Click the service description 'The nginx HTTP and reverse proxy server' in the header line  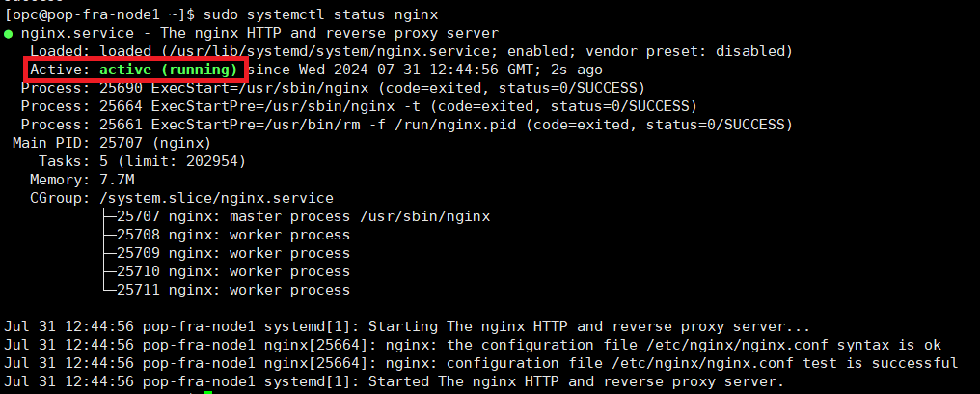pos(329,33)
